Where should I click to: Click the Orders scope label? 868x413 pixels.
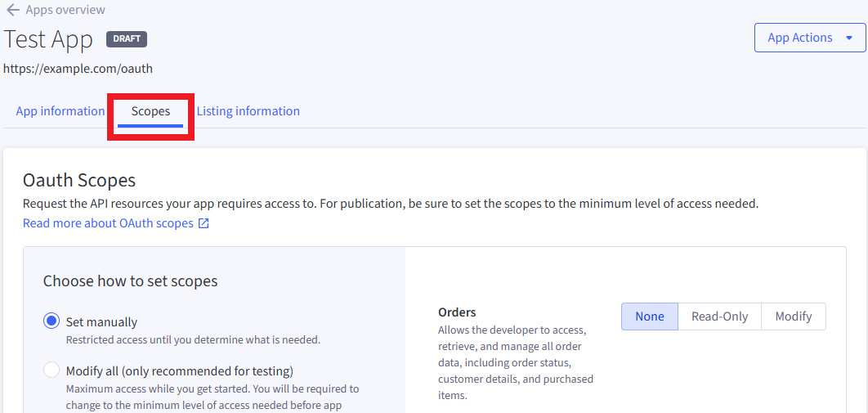[x=457, y=312]
